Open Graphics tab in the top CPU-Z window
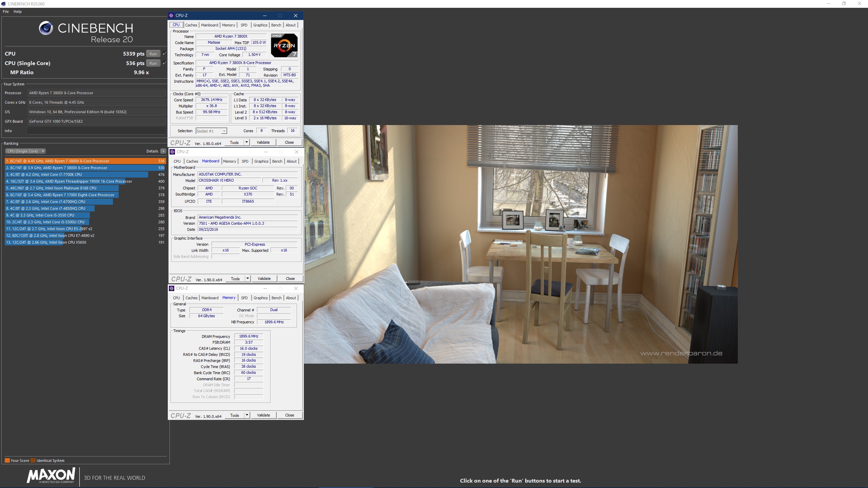Image resolution: width=868 pixels, height=488 pixels. click(260, 25)
